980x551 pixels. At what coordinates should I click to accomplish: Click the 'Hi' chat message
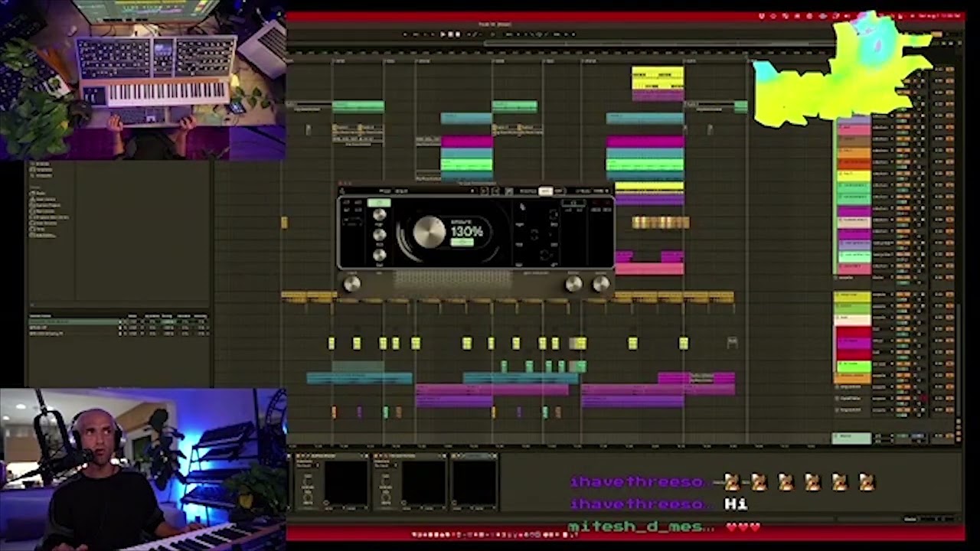click(x=735, y=504)
